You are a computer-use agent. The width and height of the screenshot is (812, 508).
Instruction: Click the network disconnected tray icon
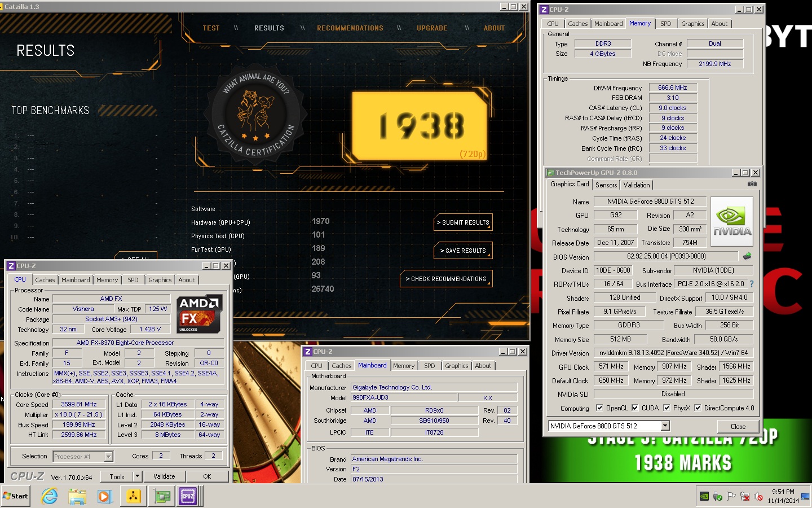coord(745,497)
